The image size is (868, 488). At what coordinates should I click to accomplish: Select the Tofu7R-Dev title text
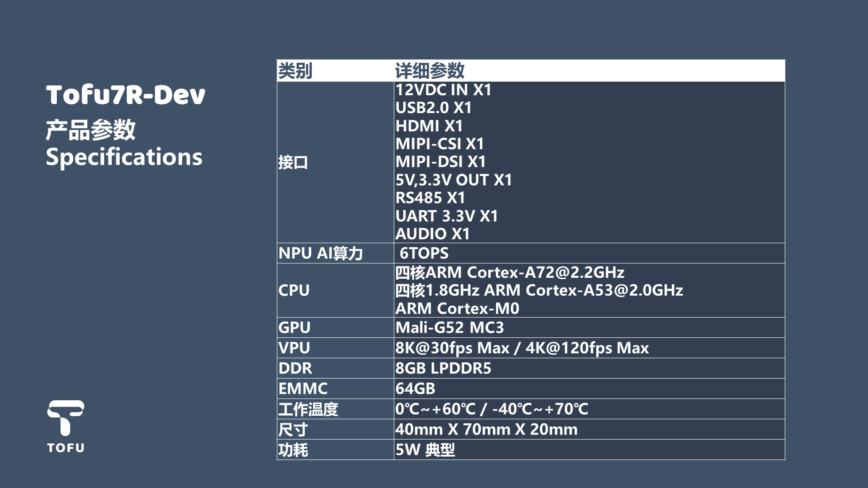tap(125, 94)
